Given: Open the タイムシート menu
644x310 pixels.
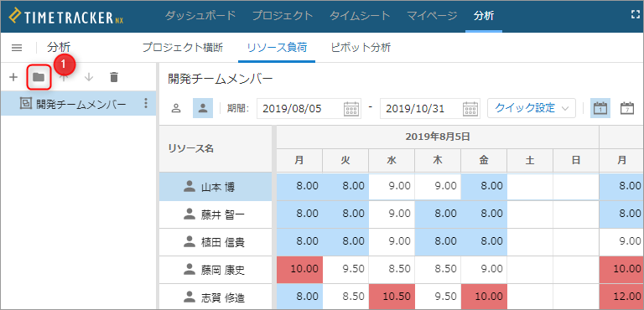Looking at the screenshot, I should point(360,16).
